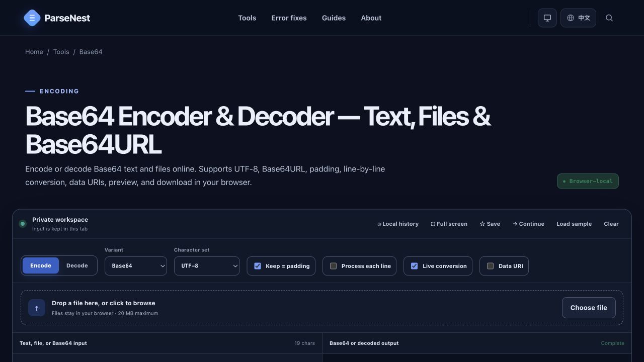The height and width of the screenshot is (362, 644).
Task: Switch language via the globe 中文 button
Action: pyautogui.click(x=578, y=18)
